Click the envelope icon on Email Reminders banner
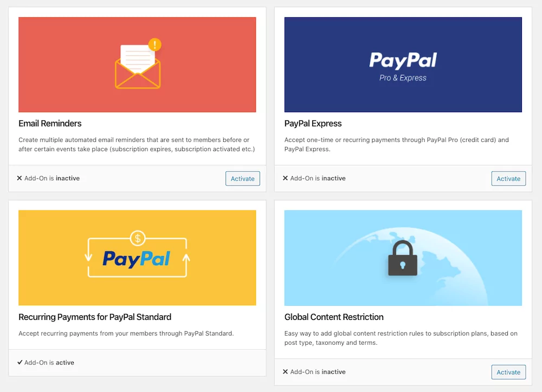The height and width of the screenshot is (392, 542). click(x=138, y=67)
